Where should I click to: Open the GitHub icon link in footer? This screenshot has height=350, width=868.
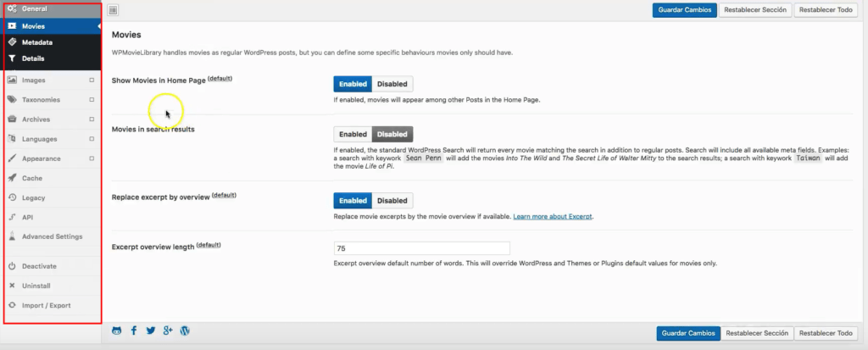click(116, 331)
